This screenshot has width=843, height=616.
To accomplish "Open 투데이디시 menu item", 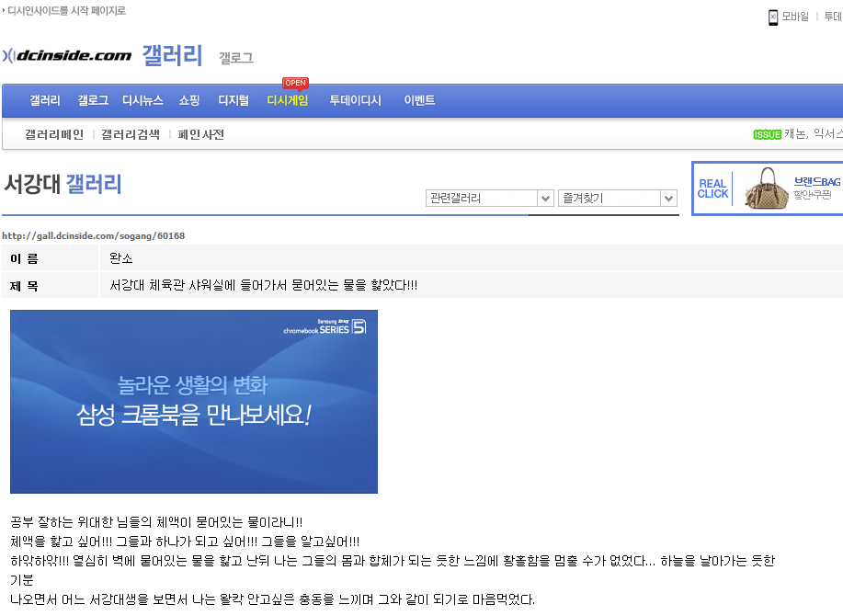I will (x=356, y=100).
